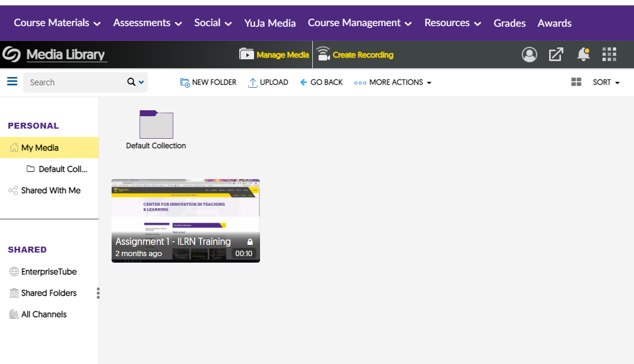The width and height of the screenshot is (634, 364).
Task: Open the Default Collection folder icon
Action: pyautogui.click(x=156, y=124)
